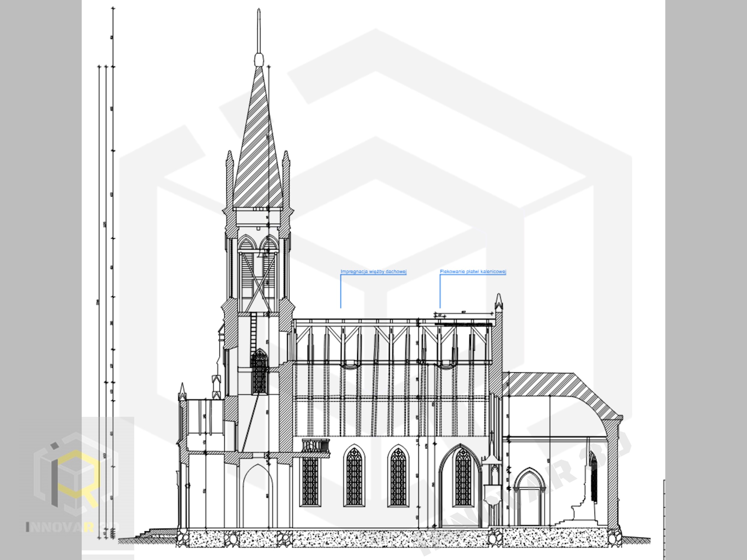Select the 'Flekowanie płatwi kalenicowej' annotation label

(x=472, y=271)
